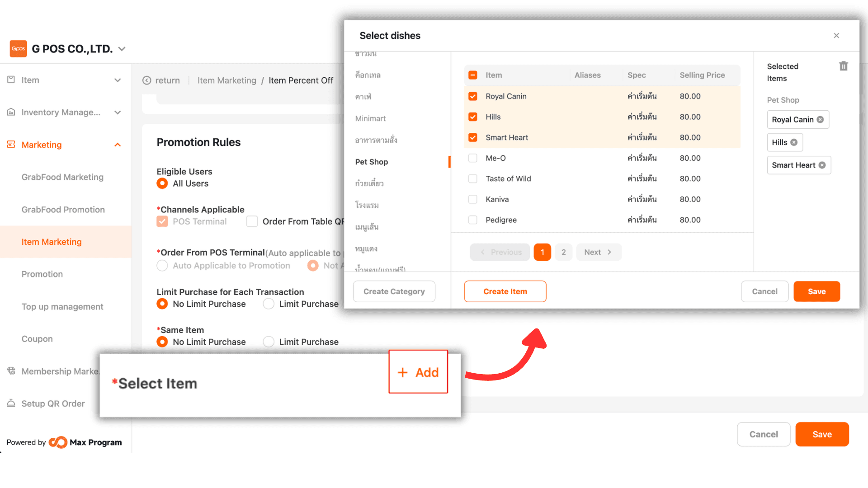Click the Selling Price column header
The image size is (868, 488).
coord(702,75)
